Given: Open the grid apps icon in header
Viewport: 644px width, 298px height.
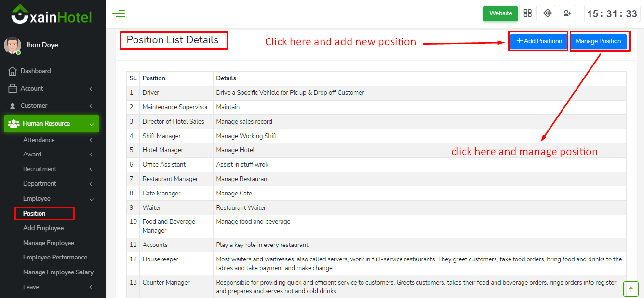Looking at the screenshot, I should coord(528,13).
